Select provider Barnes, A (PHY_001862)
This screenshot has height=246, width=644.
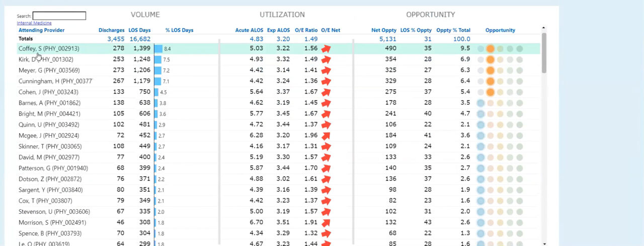tap(49, 103)
